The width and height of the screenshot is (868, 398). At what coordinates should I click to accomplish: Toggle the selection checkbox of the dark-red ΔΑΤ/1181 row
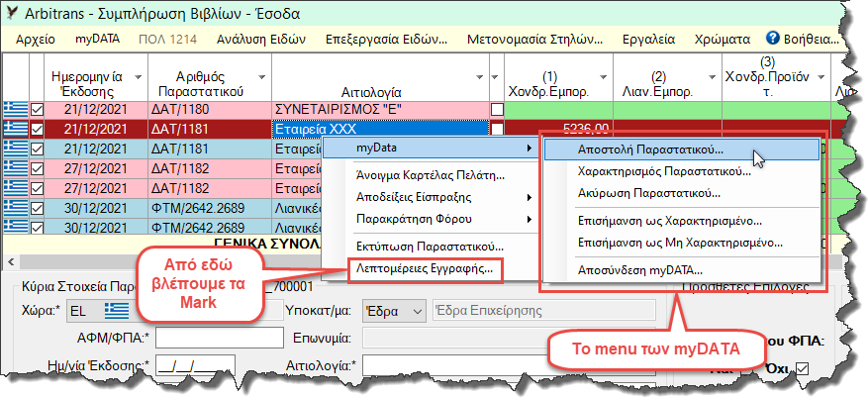[x=37, y=130]
